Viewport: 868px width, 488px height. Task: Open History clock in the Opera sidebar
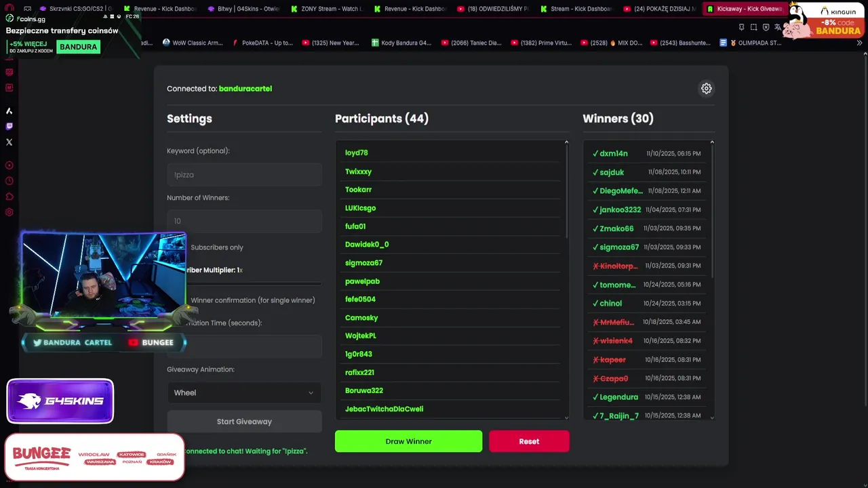[x=9, y=181]
